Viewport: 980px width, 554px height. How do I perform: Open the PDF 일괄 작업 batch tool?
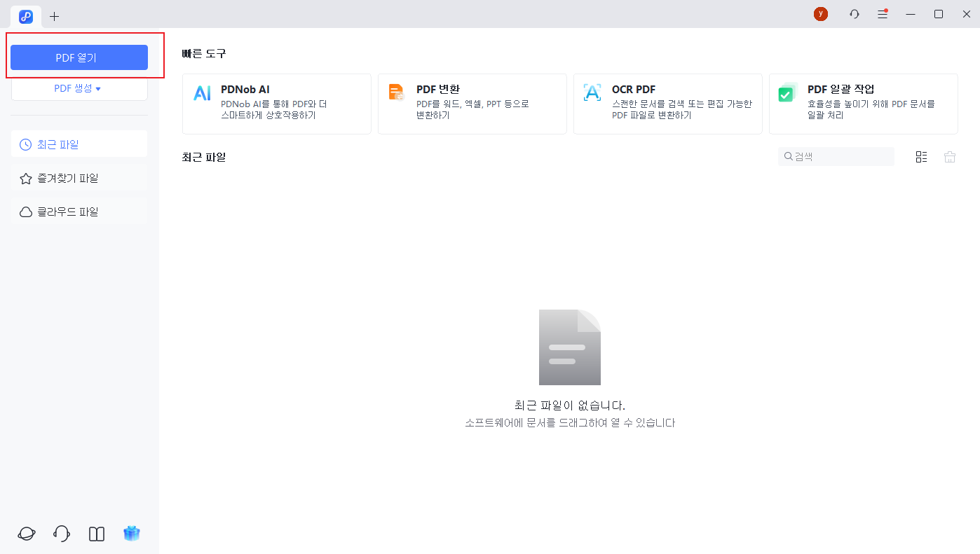pos(863,104)
